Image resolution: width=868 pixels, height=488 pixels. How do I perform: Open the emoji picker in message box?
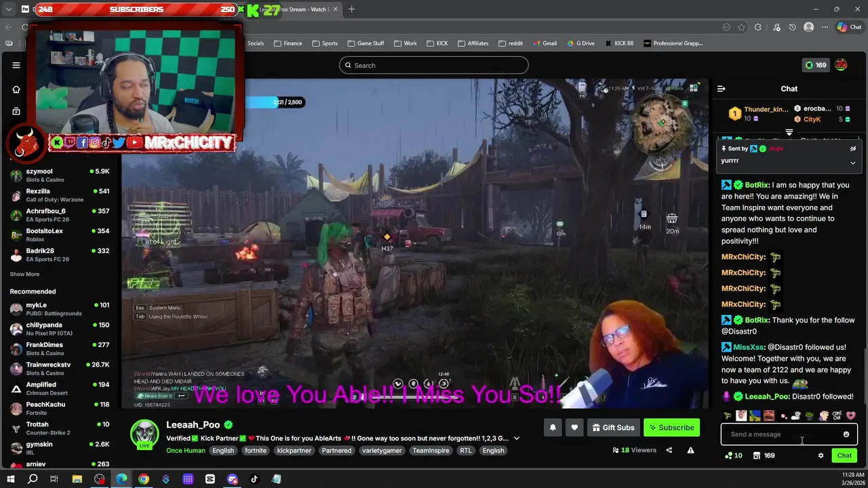[x=846, y=434]
